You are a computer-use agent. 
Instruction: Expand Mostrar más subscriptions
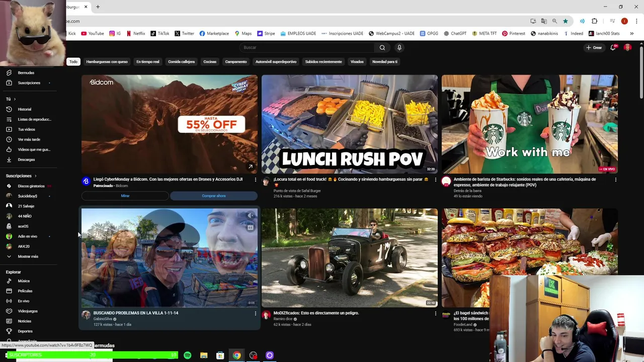[29, 256]
